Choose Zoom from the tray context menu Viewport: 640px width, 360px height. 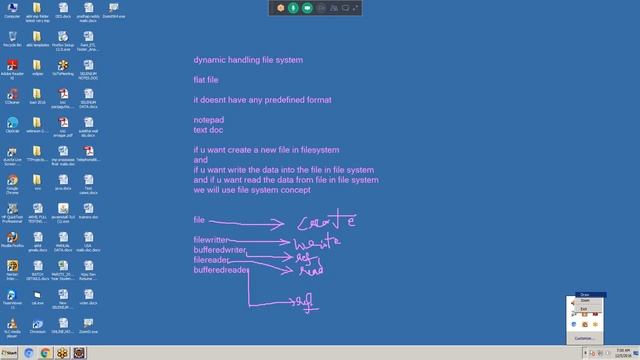click(589, 301)
